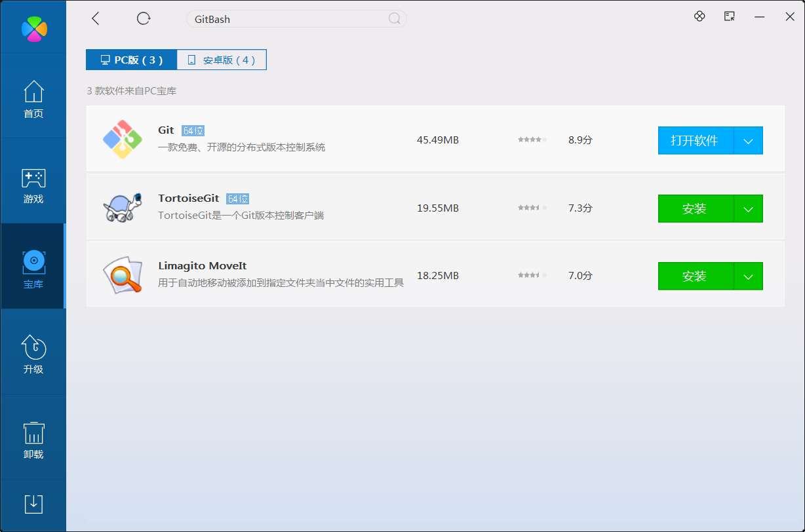Click the TortoiseGit turtle icon
The height and width of the screenshot is (532, 805).
[x=123, y=208]
